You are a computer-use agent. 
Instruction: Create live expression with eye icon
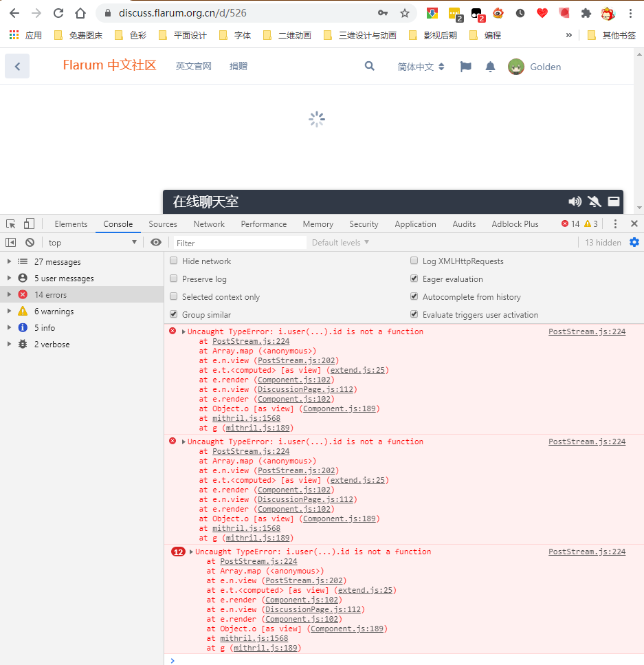tap(156, 242)
